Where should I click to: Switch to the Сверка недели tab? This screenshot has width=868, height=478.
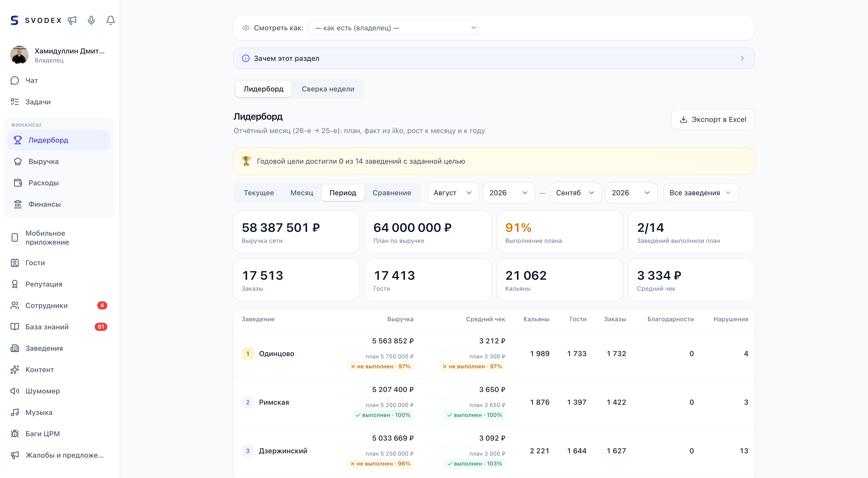(x=328, y=89)
